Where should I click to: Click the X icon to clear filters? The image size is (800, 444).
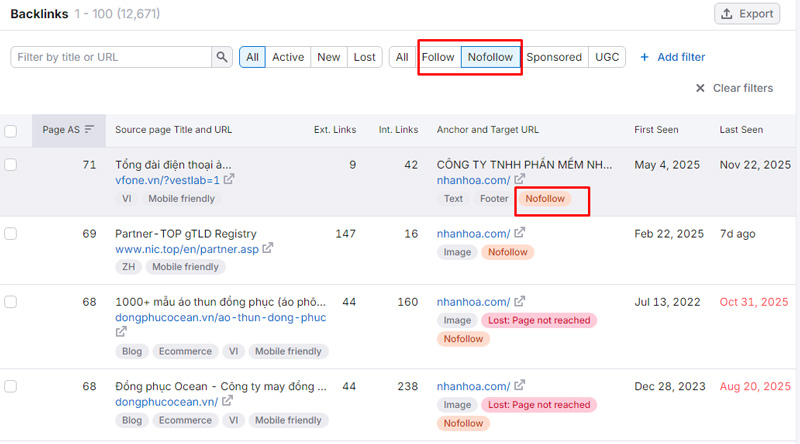[x=700, y=88]
